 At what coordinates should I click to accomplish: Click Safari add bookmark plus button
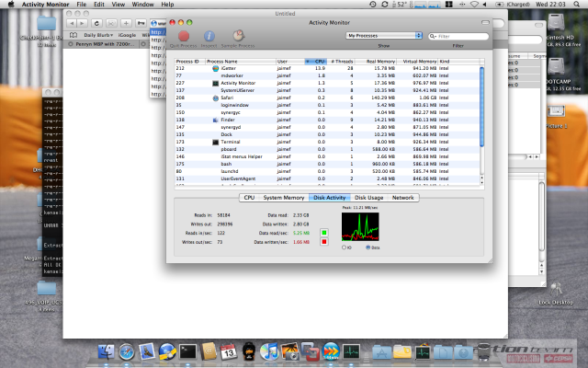pyautogui.click(x=127, y=23)
